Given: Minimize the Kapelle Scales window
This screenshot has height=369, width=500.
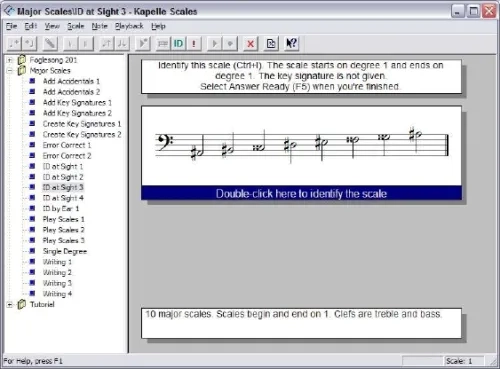Looking at the screenshot, I should (x=458, y=11).
